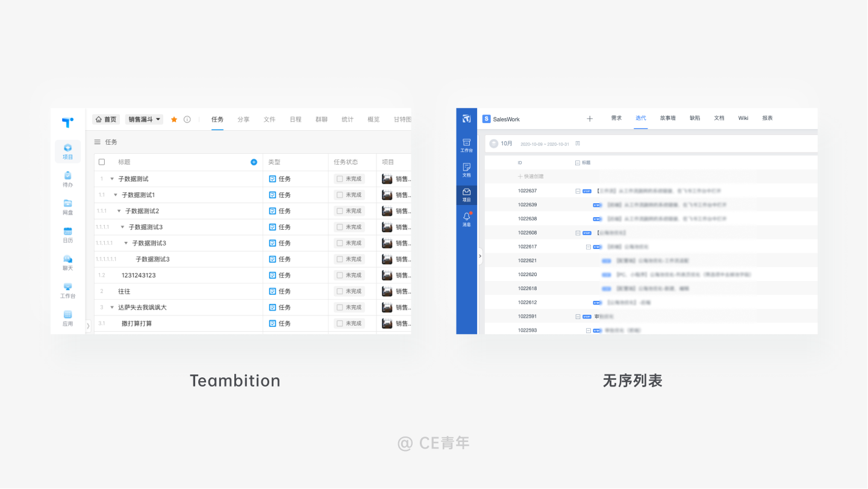Click the plus icon beside 需求 tab

point(590,119)
